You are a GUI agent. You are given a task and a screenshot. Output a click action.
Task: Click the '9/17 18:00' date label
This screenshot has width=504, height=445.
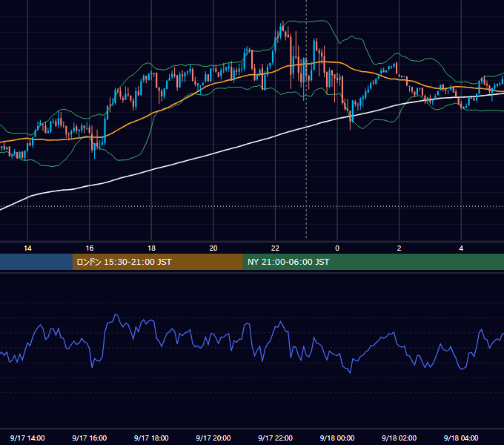click(x=151, y=438)
